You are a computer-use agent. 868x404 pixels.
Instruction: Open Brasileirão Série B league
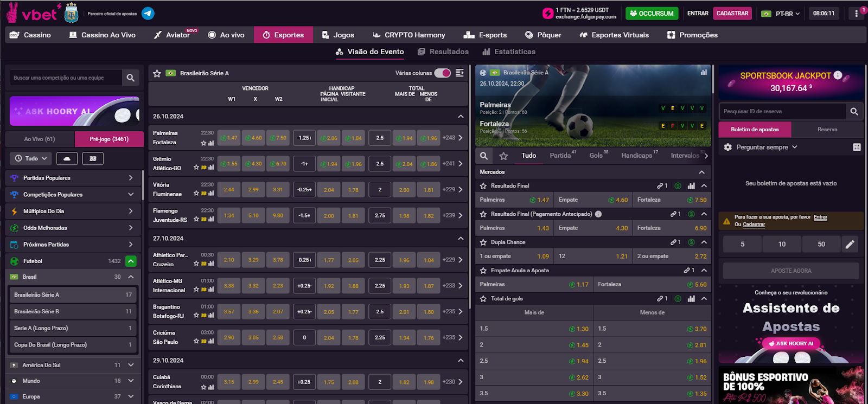coord(73,311)
